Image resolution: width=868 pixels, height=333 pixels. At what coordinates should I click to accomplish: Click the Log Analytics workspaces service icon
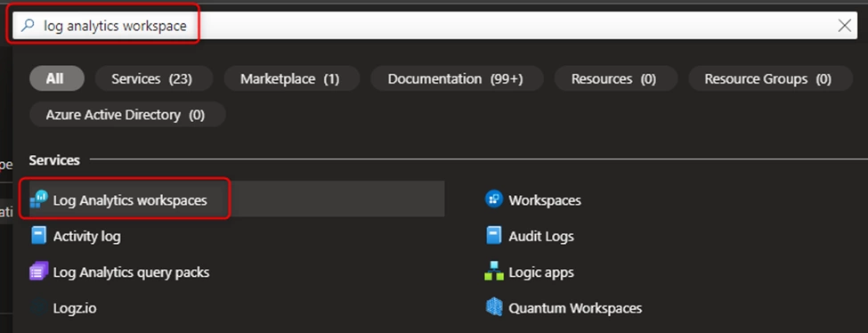(x=39, y=199)
